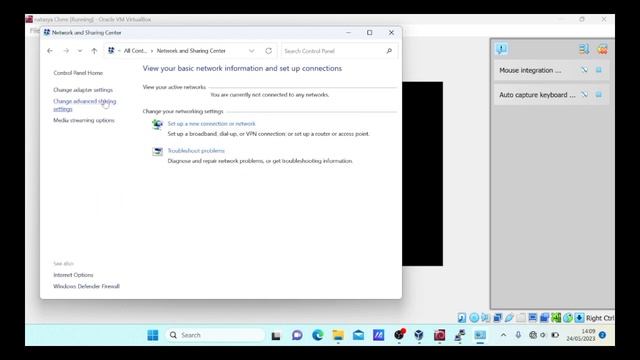Go up one level in Control Panel
Viewport: 640px width, 360px height.
(x=94, y=51)
